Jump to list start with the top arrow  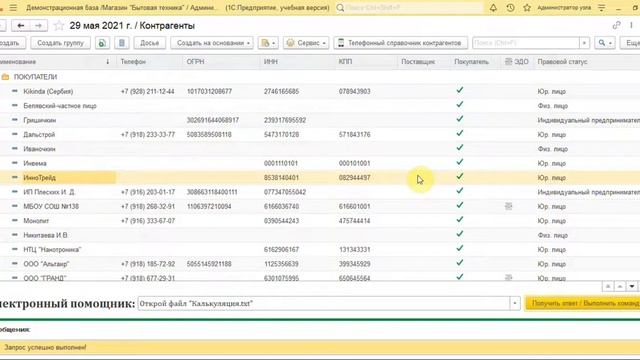pyautogui.click(x=608, y=286)
